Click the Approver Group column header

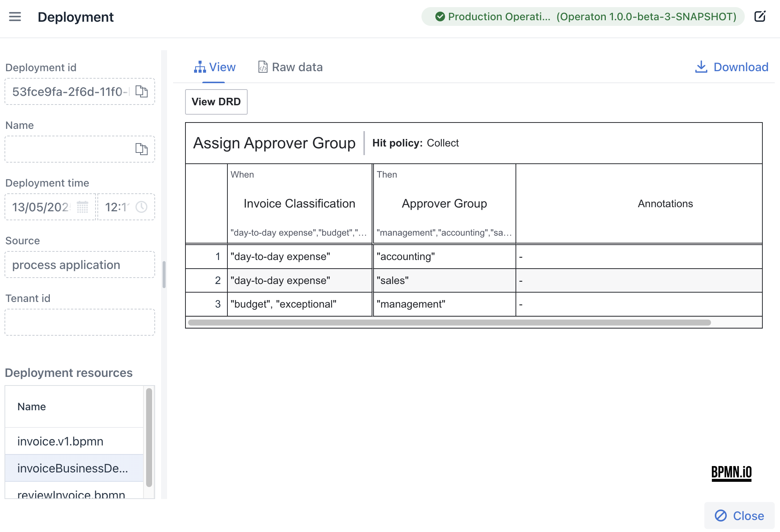(x=444, y=203)
